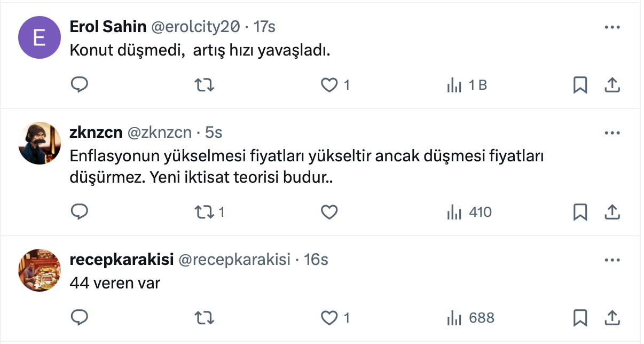Image resolution: width=644 pixels, height=344 pixels.
Task: Open Erol Sahin's profile name link
Action: (108, 26)
